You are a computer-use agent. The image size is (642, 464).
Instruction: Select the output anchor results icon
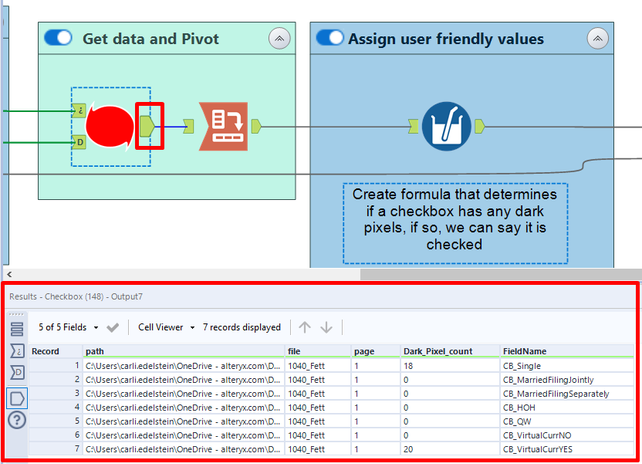point(17,398)
